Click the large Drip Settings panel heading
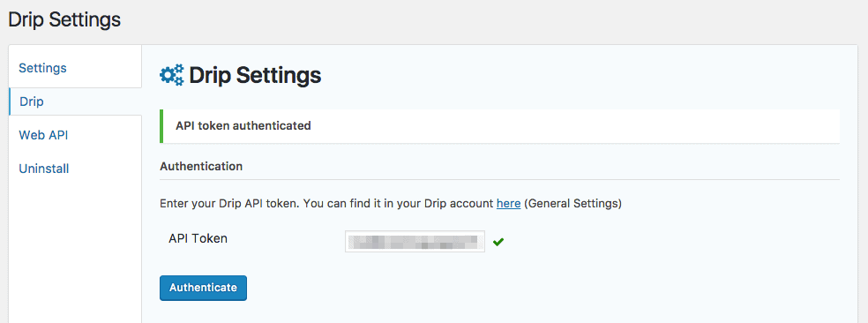The width and height of the screenshot is (868, 323). click(255, 75)
